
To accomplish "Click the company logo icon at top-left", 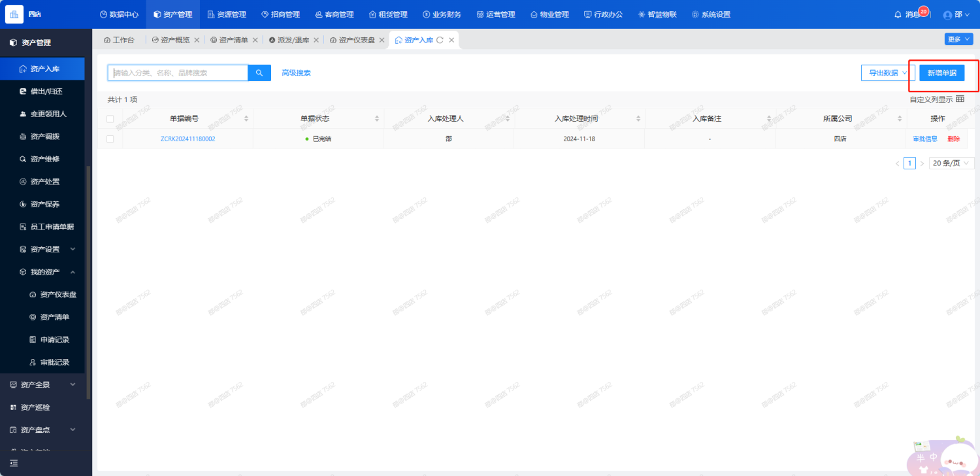I will (14, 14).
